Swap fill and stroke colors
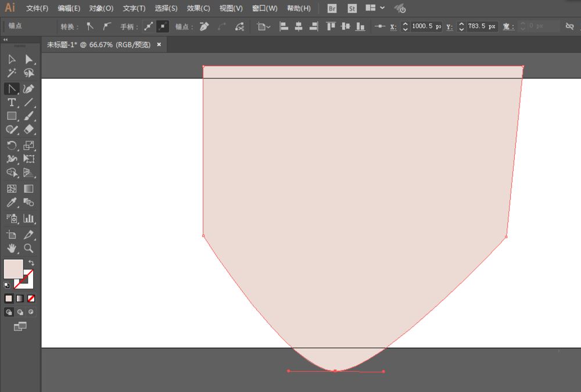Image resolution: width=581 pixels, height=392 pixels. pyautogui.click(x=31, y=263)
